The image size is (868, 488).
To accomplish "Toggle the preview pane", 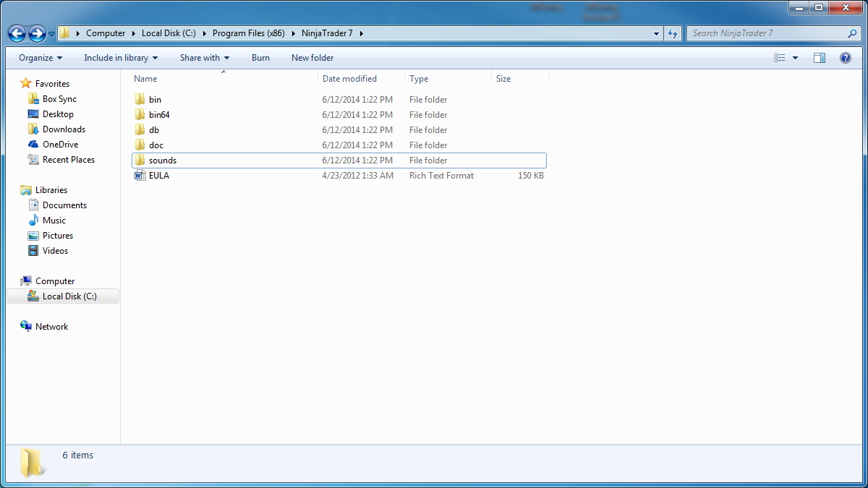I will [x=820, y=58].
